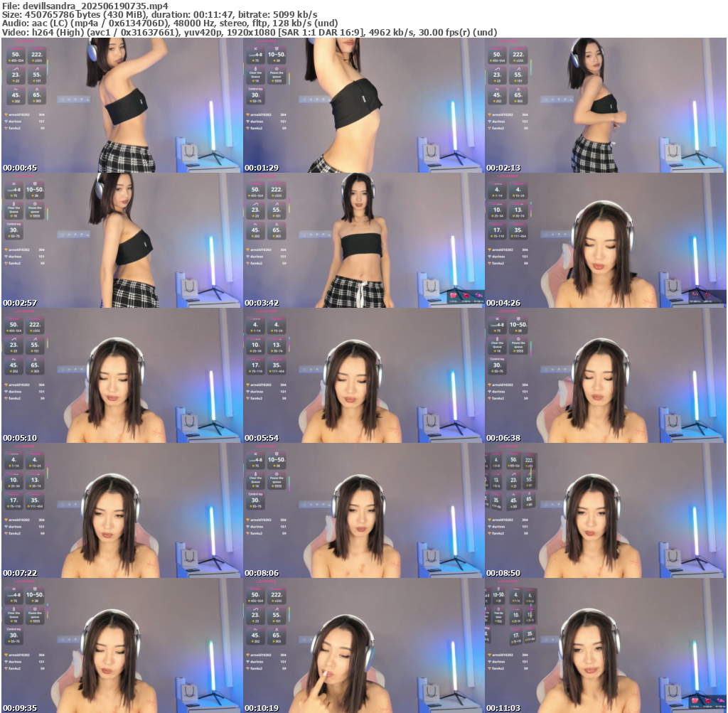The image size is (728, 713).
Task: Select the final frame at 00:11:03
Action: click(606, 645)
